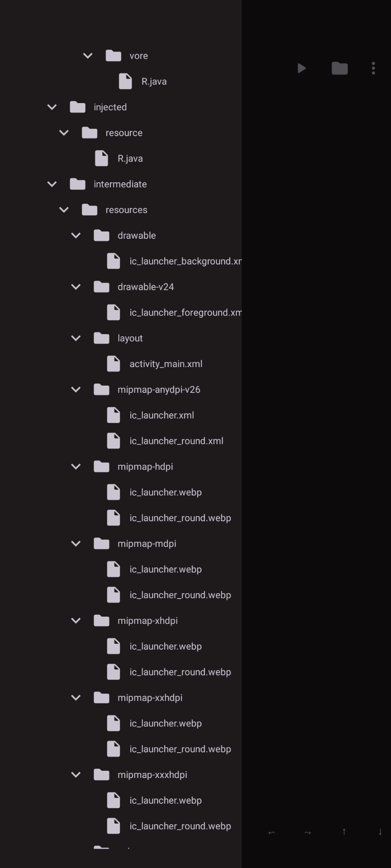The width and height of the screenshot is (391, 868).
Task: Select the resources folder under intermediate
Action: tap(126, 210)
